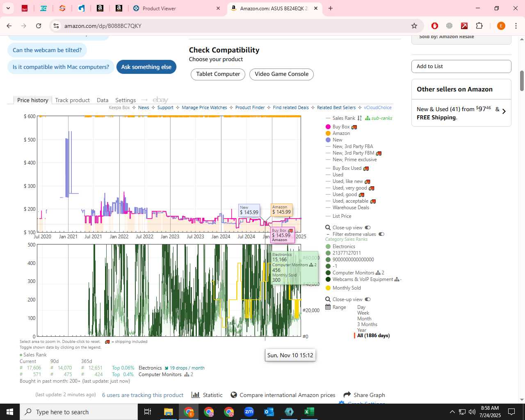
Task: Click Add to List button
Action: pyautogui.click(x=461, y=66)
